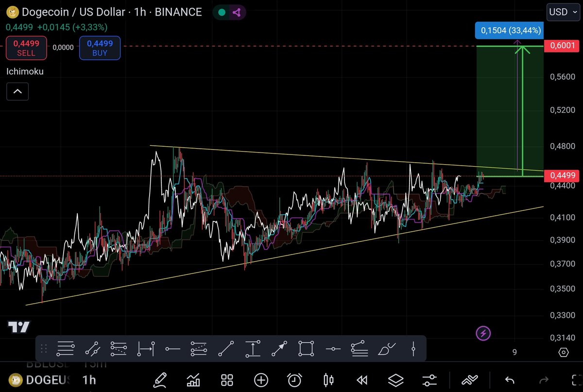This screenshot has height=392, width=583.
Task: Open the four-squares layout grid icon
Action: [227, 380]
